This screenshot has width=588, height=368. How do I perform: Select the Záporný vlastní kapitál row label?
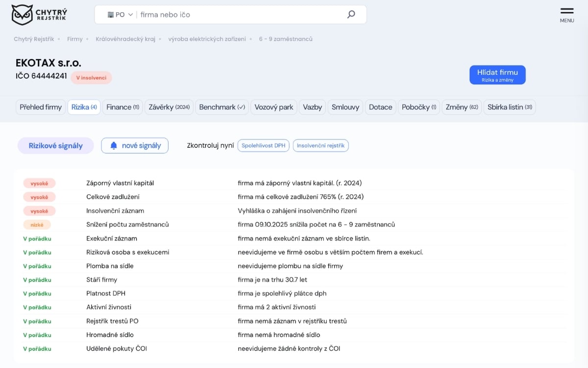coord(120,183)
